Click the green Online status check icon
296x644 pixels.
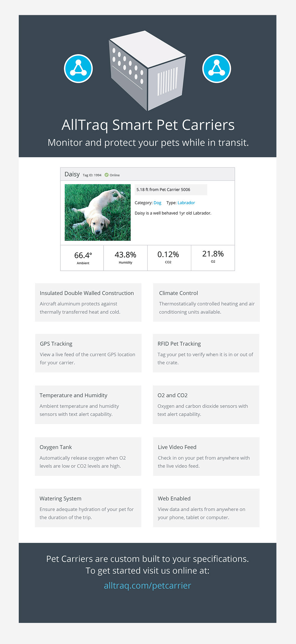[x=107, y=175]
